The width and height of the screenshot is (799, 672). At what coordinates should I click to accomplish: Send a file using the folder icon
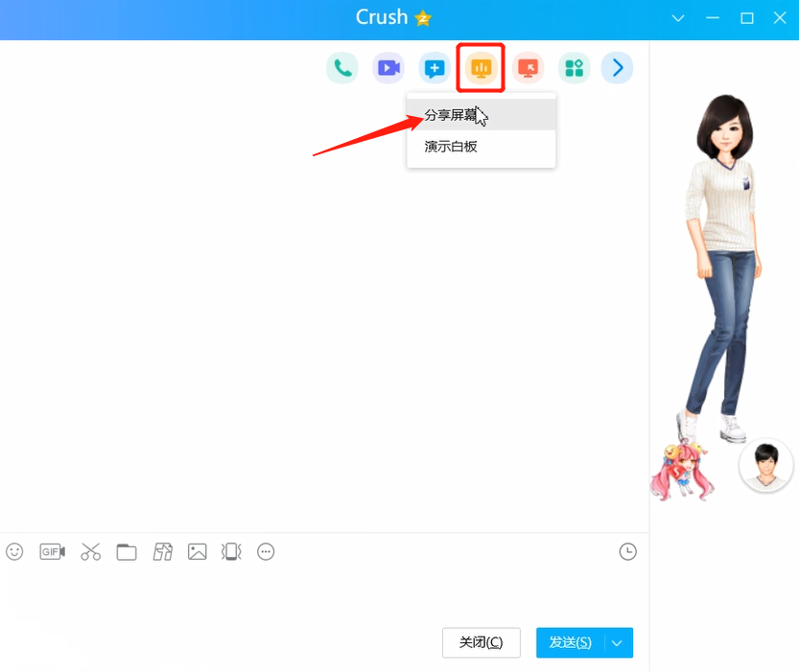click(126, 551)
